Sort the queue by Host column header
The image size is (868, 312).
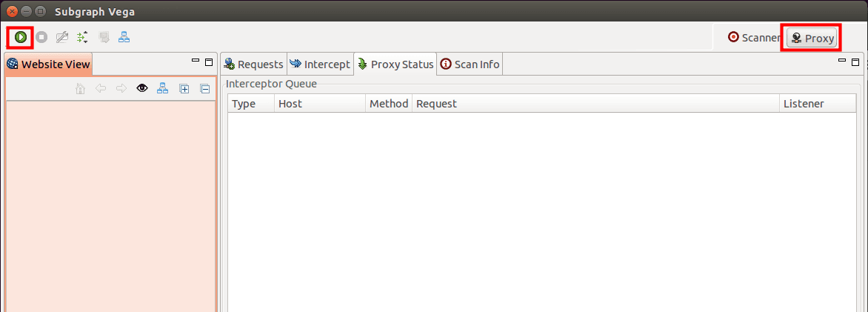point(319,104)
